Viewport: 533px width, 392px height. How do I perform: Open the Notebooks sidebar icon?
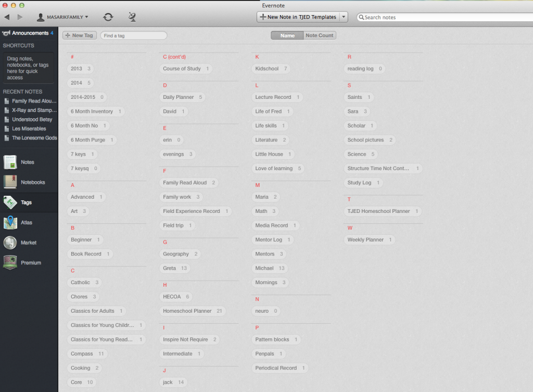[x=10, y=182]
